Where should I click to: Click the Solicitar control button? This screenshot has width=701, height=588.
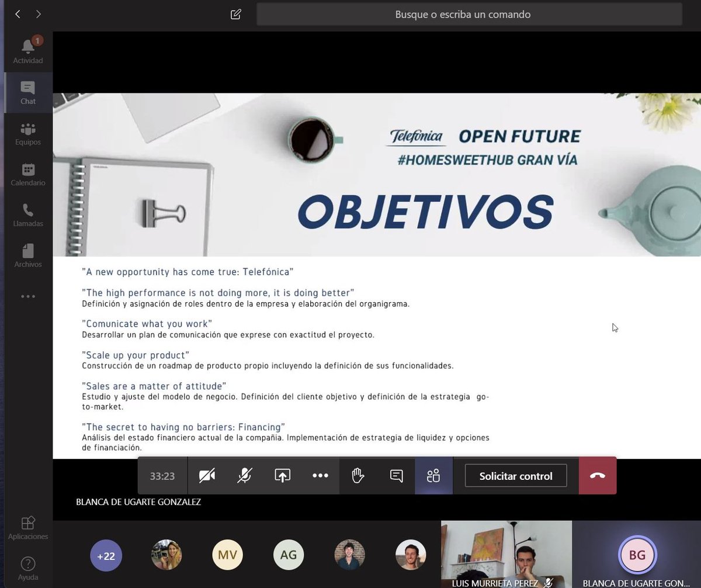(516, 476)
